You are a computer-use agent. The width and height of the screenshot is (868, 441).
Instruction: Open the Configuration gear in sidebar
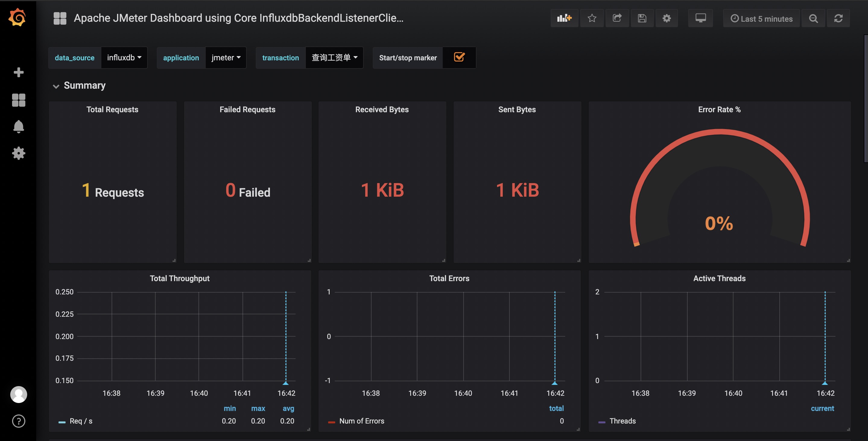pos(18,153)
